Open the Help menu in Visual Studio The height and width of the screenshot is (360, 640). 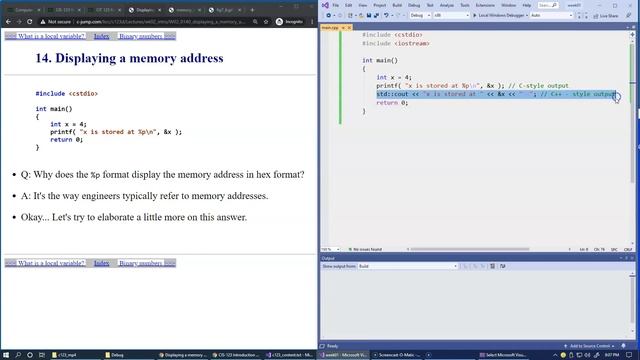coord(527,5)
